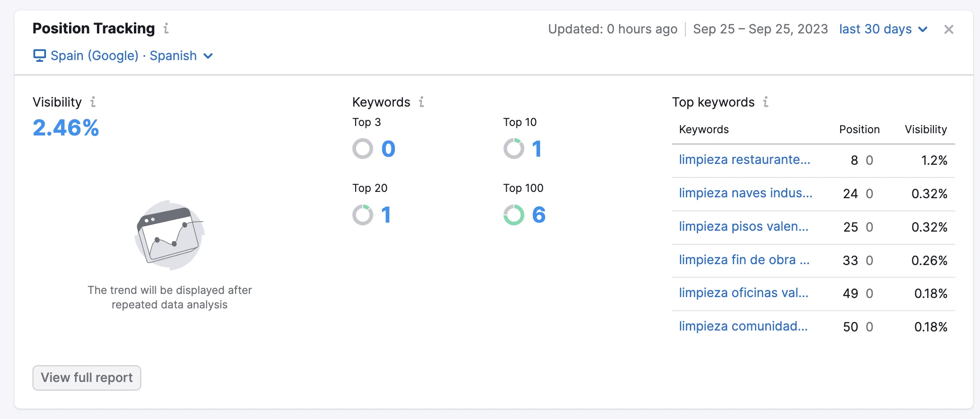Viewport: 980px width, 419px height.
Task: Open keyword link 'limpieza pisos valen...'
Action: [744, 227]
